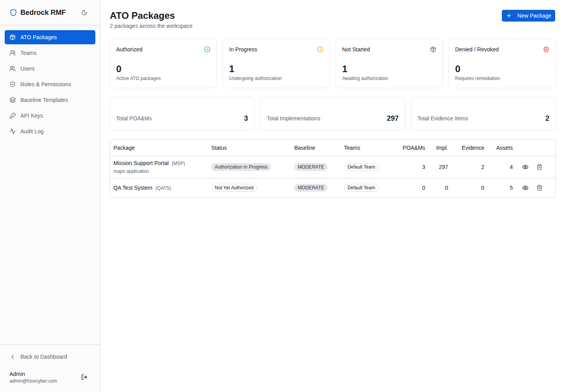Click Authorization In Progress status badge
565x392 pixels.
241,167
